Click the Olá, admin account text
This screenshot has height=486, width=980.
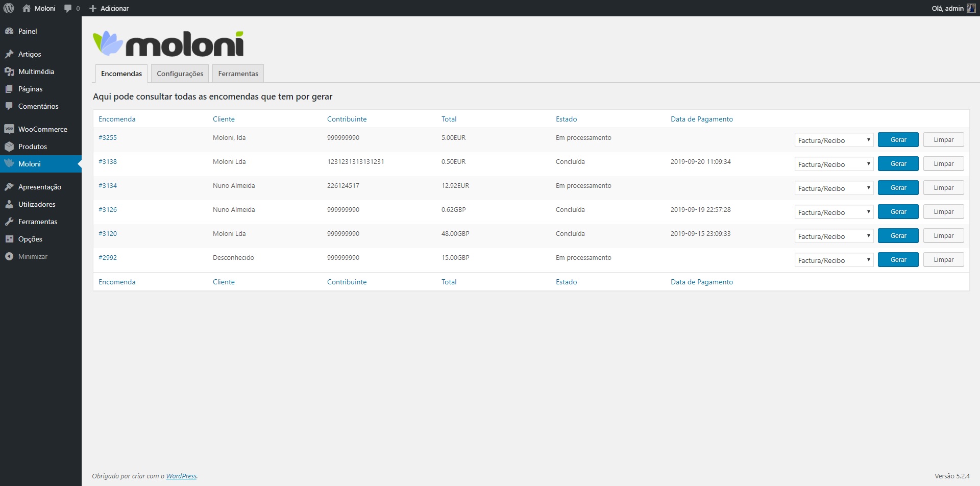[947, 9]
